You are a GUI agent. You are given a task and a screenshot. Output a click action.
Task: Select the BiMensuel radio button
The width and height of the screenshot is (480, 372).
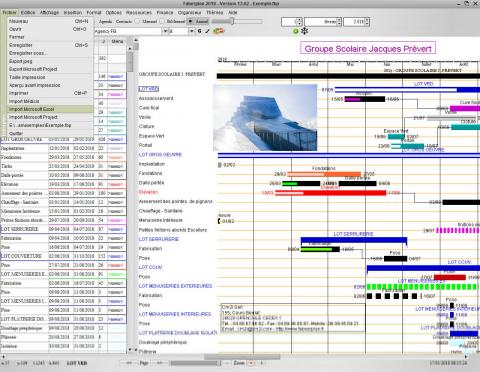tap(162, 21)
